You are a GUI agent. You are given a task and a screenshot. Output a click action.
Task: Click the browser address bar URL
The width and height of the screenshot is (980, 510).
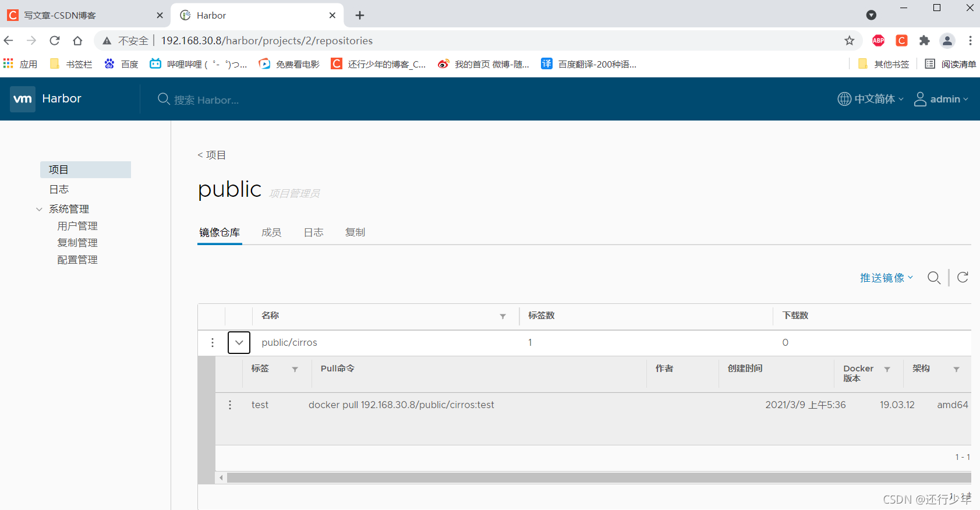point(267,41)
